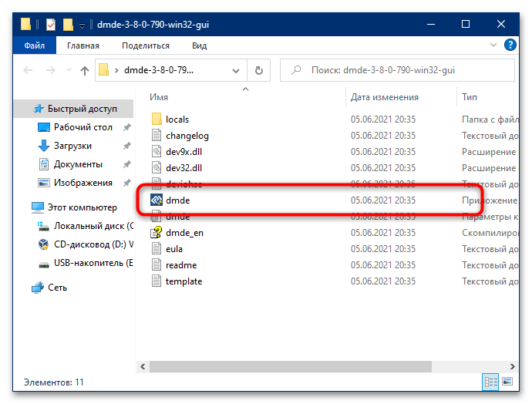Screen dimensions: 532x404
Task: Click the Help question mark icon
Action: click(x=510, y=45)
